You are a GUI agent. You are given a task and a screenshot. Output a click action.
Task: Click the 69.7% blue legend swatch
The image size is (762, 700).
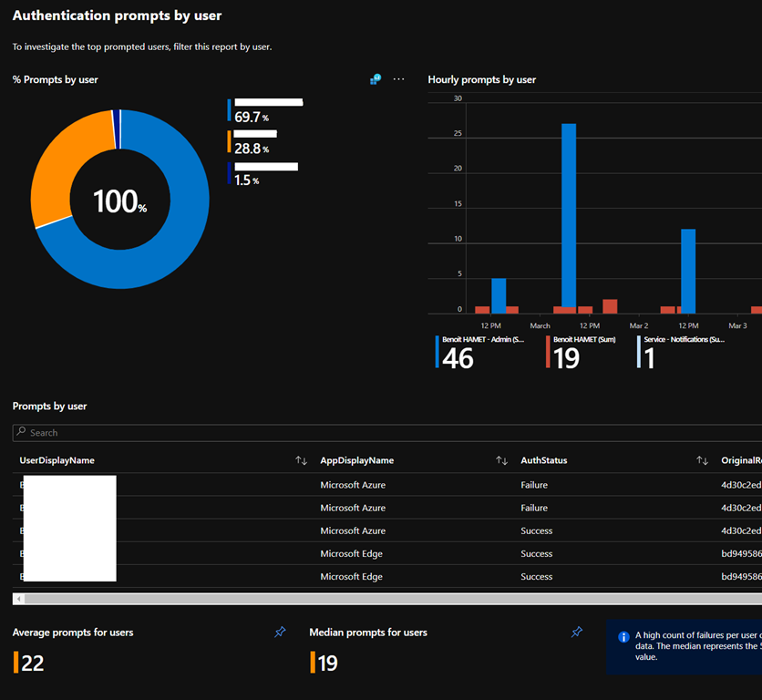click(x=230, y=110)
